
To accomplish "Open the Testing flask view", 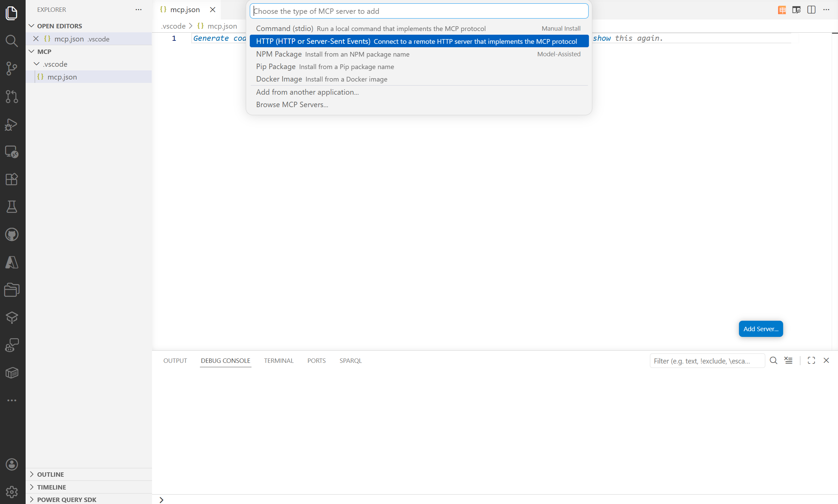I will pyautogui.click(x=12, y=207).
